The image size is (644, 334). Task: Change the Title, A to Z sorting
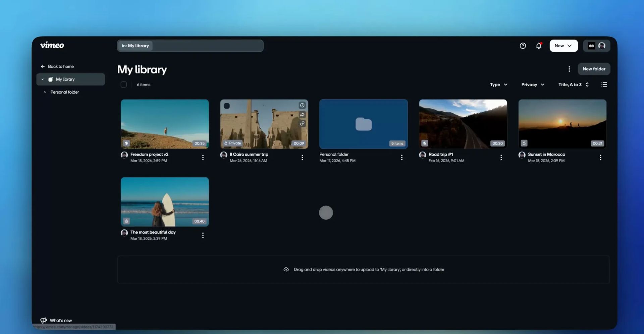[573, 85]
